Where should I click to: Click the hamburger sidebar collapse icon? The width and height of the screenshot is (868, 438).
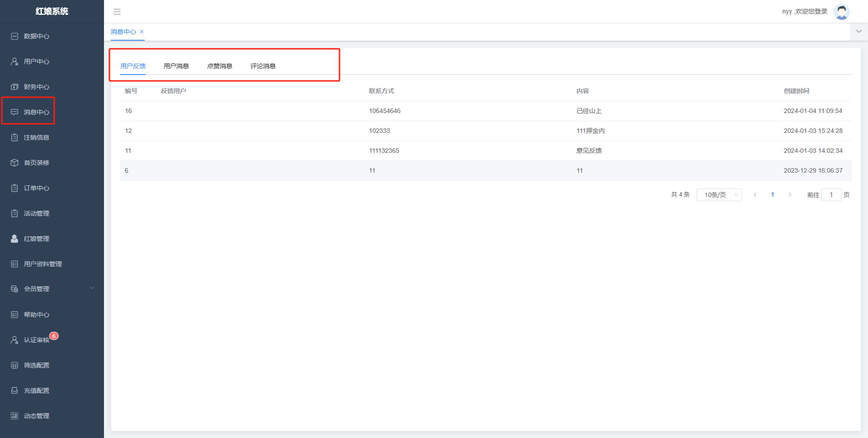pos(117,12)
